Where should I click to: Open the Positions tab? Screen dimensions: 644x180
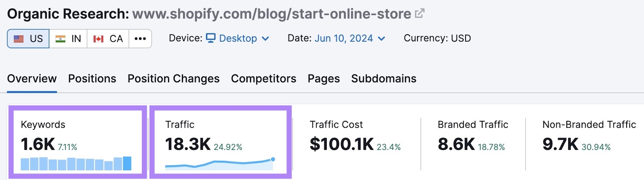pyautogui.click(x=92, y=79)
